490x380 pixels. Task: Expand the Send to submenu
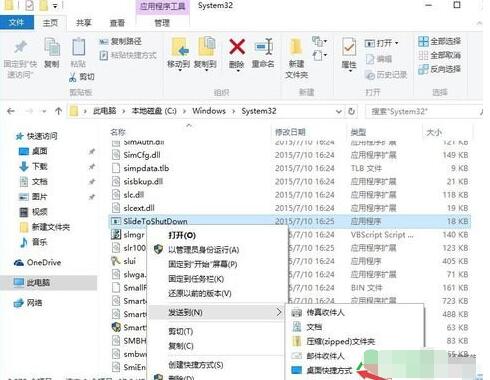[x=217, y=313]
